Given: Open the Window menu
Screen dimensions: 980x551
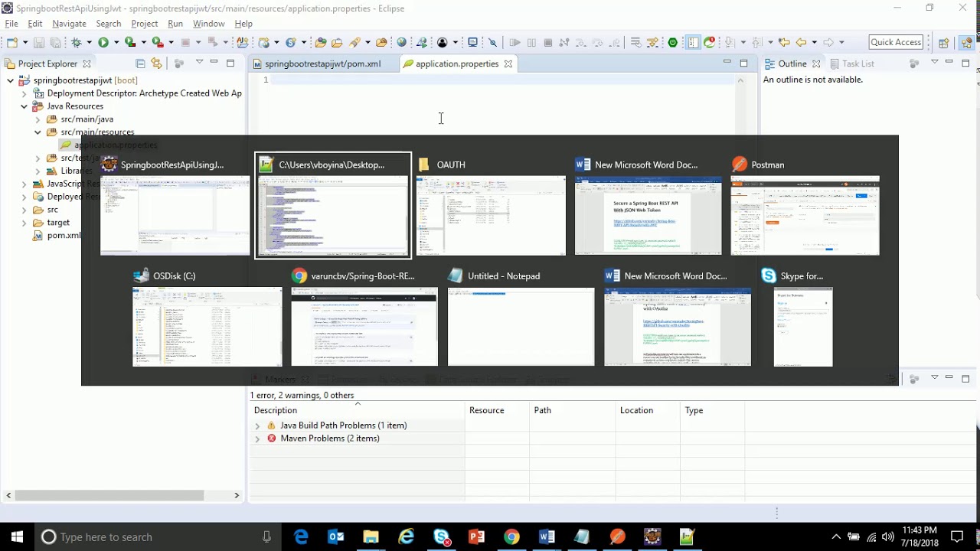Looking at the screenshot, I should (208, 24).
